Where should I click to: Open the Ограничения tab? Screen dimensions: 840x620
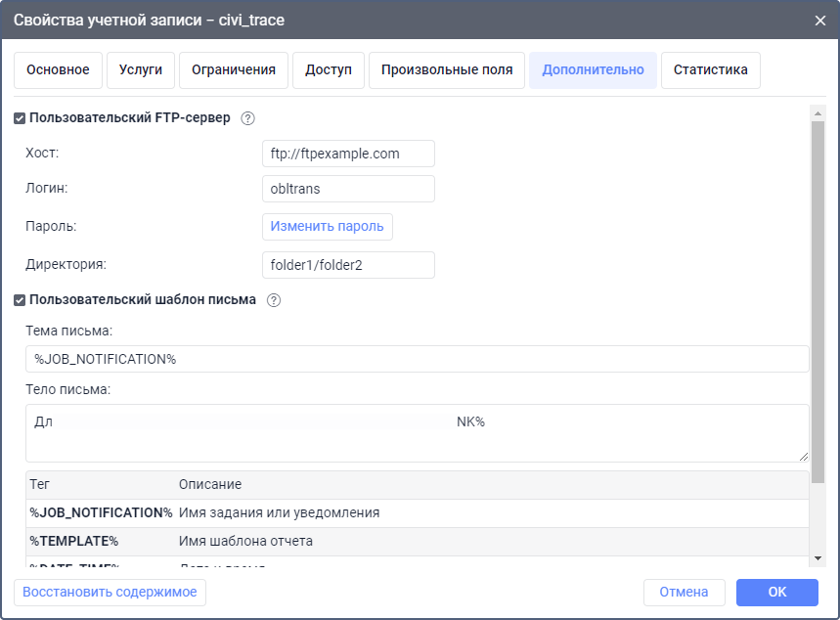coord(234,70)
